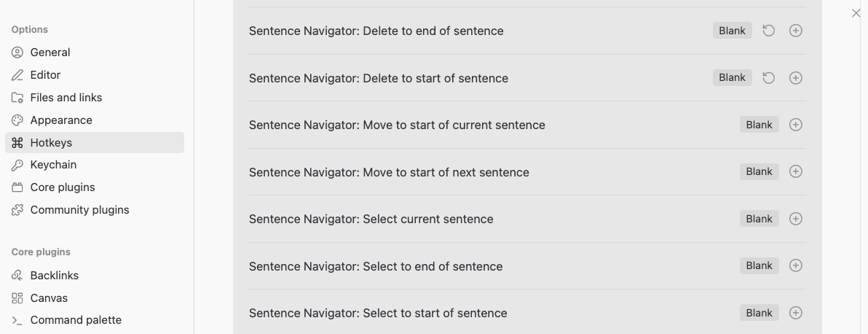
Task: Restore default for Delete to end of sentence
Action: [768, 31]
